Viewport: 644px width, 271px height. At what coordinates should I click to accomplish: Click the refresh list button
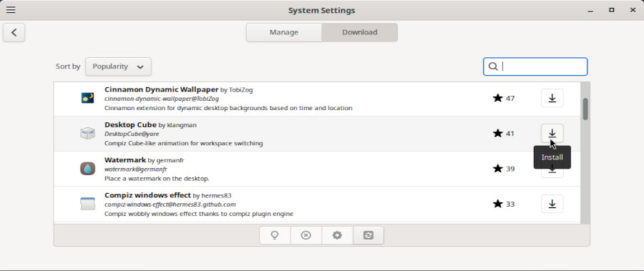369,235
